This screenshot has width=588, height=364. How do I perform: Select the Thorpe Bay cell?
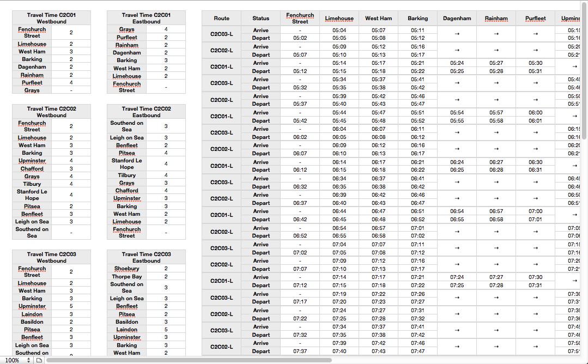pyautogui.click(x=127, y=277)
